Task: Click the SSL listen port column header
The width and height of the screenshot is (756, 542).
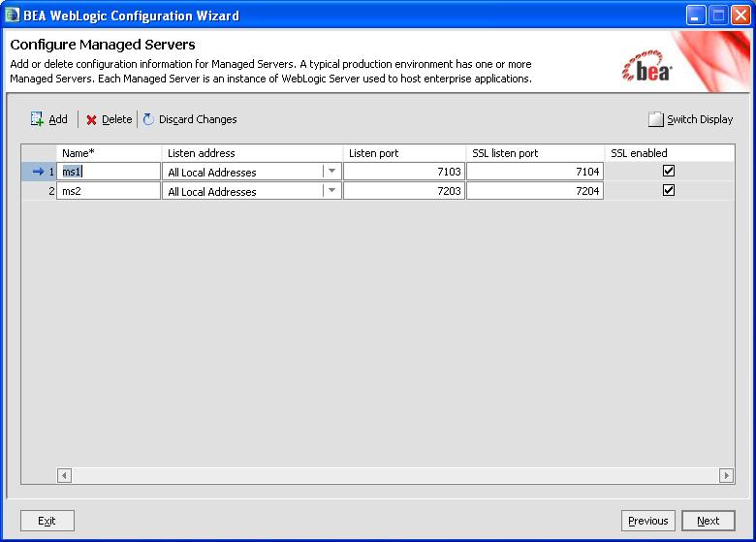Action: pyautogui.click(x=536, y=153)
